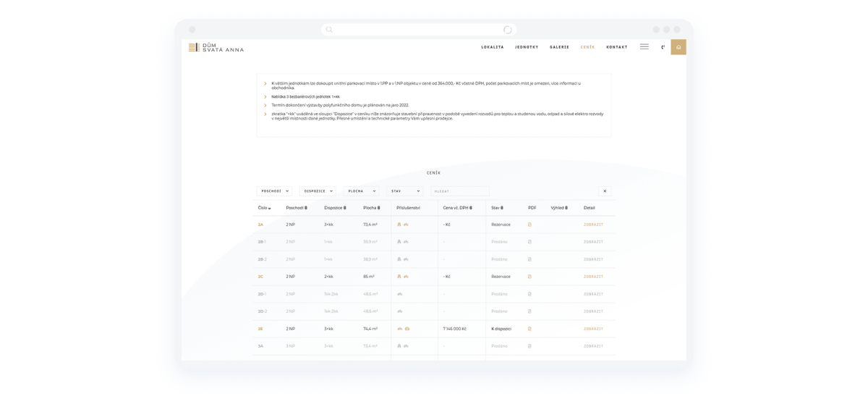Open the Galerie navigation item

pyautogui.click(x=559, y=47)
